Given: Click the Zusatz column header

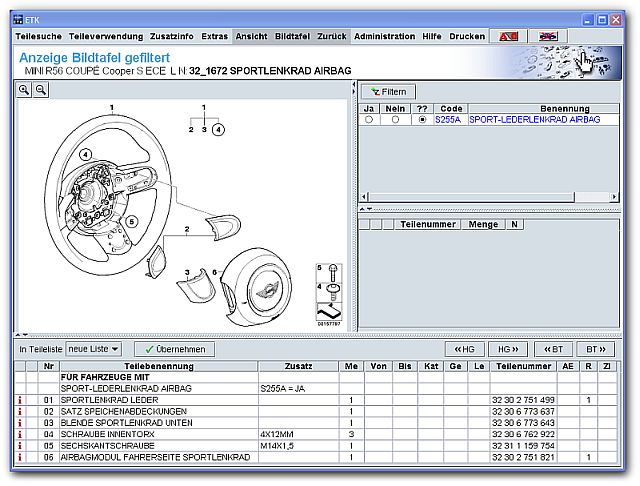Looking at the screenshot, I should (298, 366).
